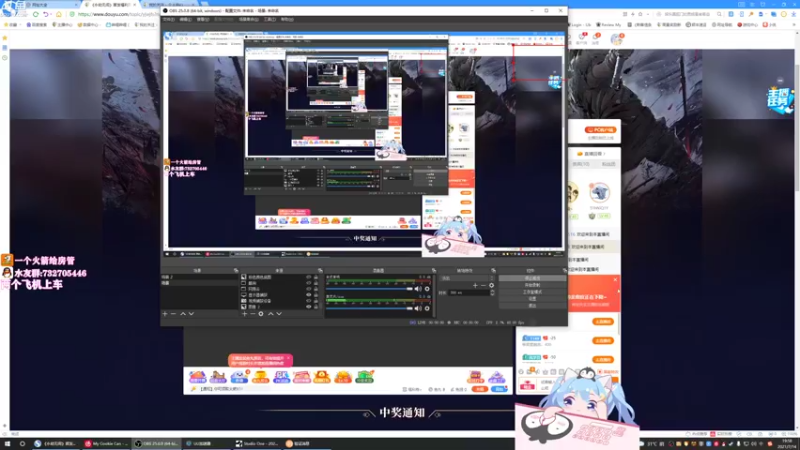Adjust desktop audio volume slider
The image size is (800, 450).
click(x=369, y=289)
